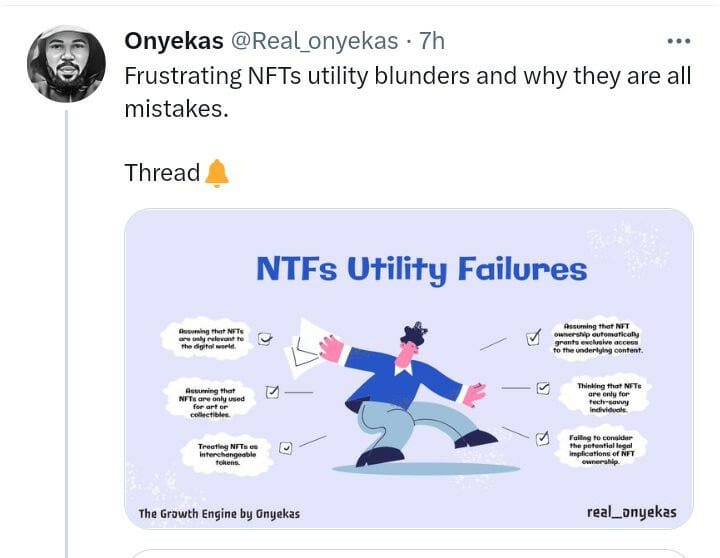
Task: Click Onyekas profile avatar photo
Action: (65, 63)
